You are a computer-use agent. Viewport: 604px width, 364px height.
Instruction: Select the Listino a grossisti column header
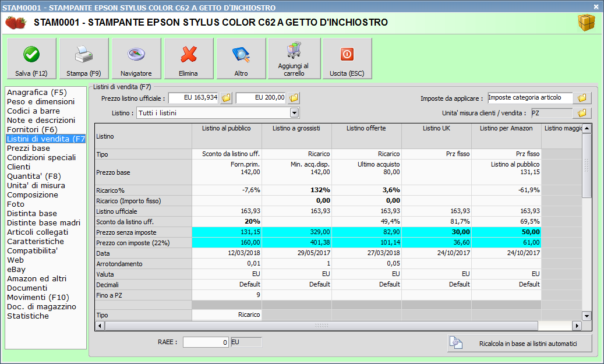(296, 136)
